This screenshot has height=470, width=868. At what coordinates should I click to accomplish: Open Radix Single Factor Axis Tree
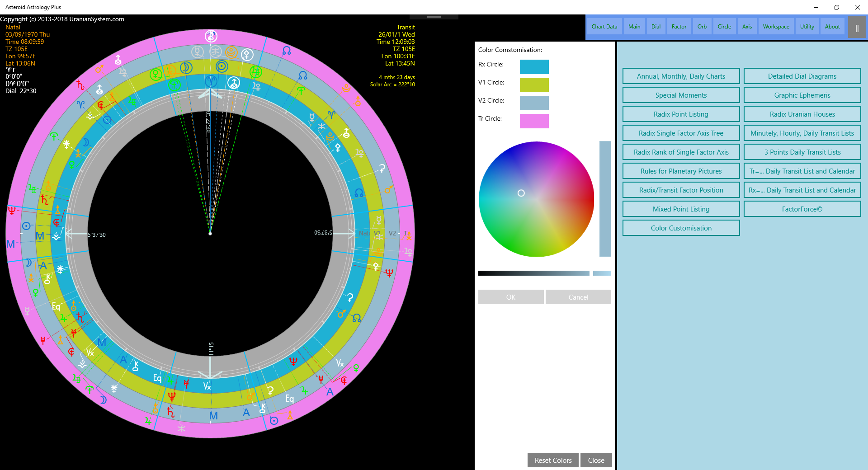pos(681,133)
